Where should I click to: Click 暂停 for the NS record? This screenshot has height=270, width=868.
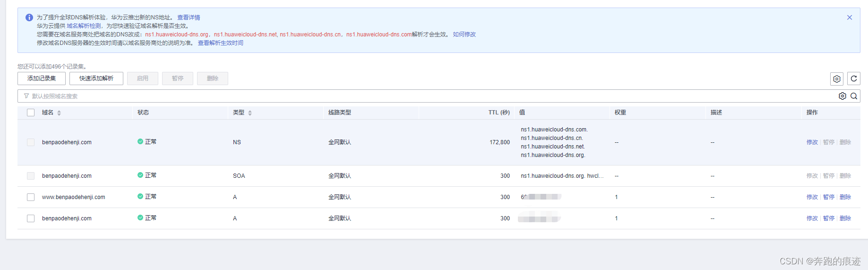829,142
